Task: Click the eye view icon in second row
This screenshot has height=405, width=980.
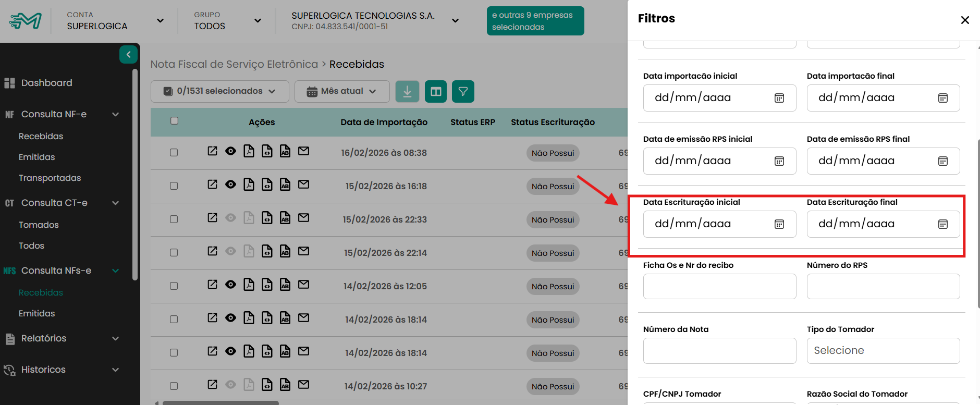Action: point(230,185)
